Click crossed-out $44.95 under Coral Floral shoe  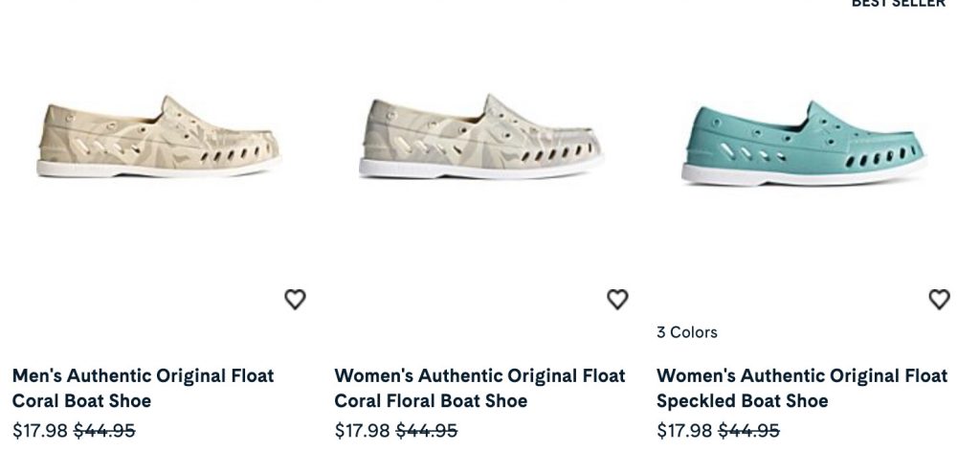tap(427, 431)
